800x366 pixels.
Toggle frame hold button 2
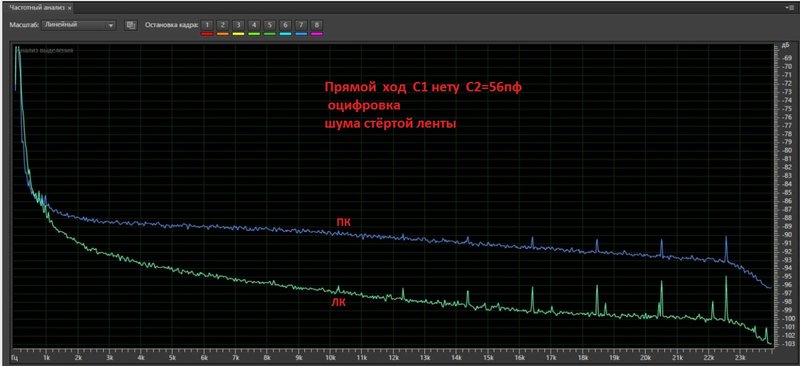[x=222, y=25]
